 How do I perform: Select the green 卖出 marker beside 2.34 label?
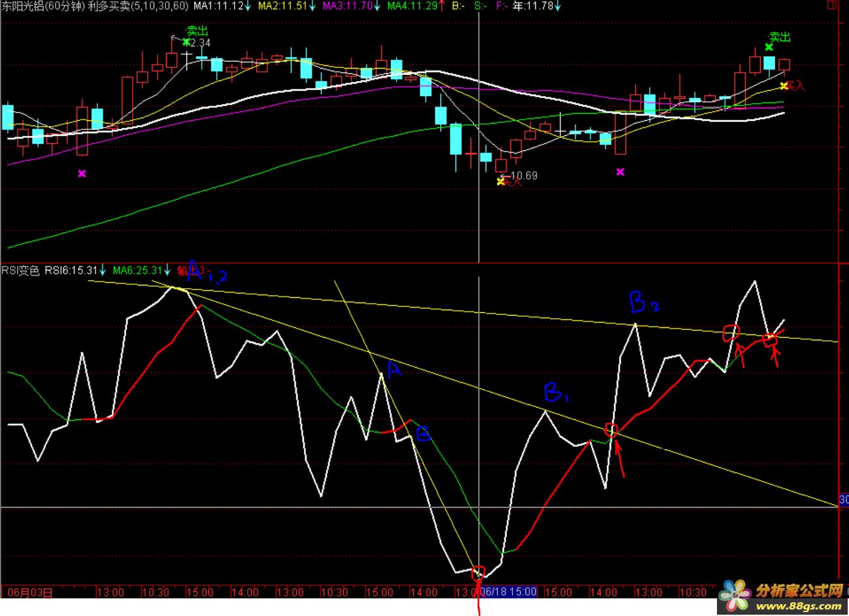point(187,42)
